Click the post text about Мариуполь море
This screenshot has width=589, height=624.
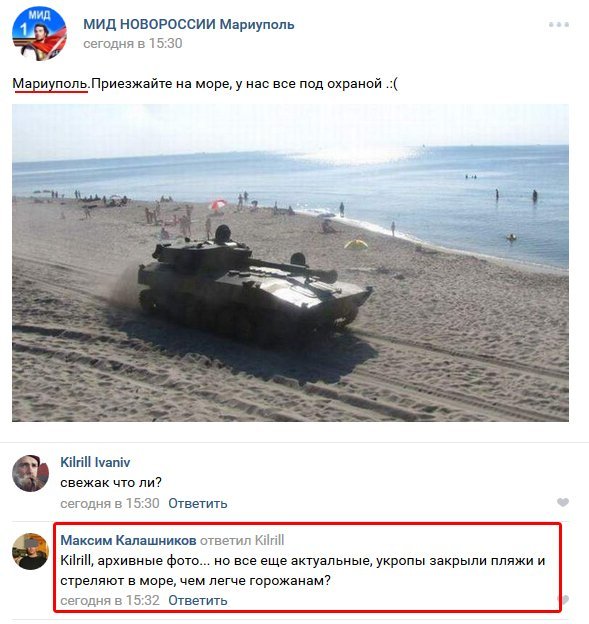point(205,84)
